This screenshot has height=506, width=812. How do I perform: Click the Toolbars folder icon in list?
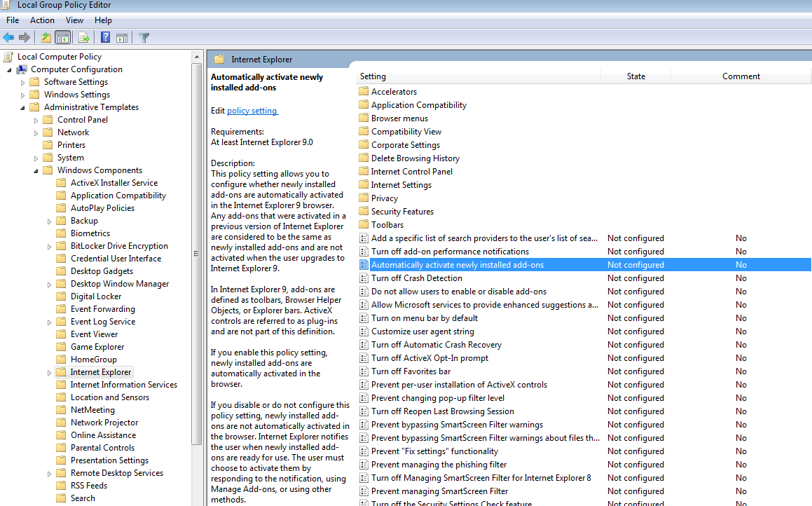tap(364, 224)
